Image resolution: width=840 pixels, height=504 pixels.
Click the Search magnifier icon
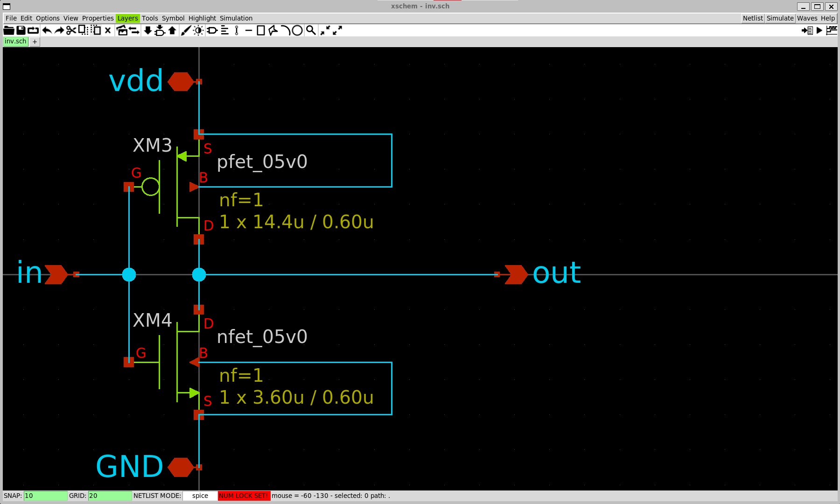(311, 30)
